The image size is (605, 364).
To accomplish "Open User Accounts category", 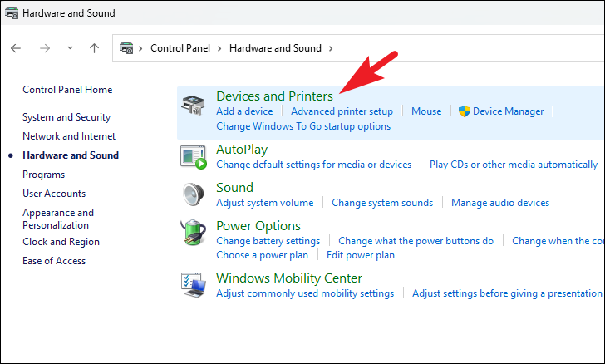I will point(54,194).
